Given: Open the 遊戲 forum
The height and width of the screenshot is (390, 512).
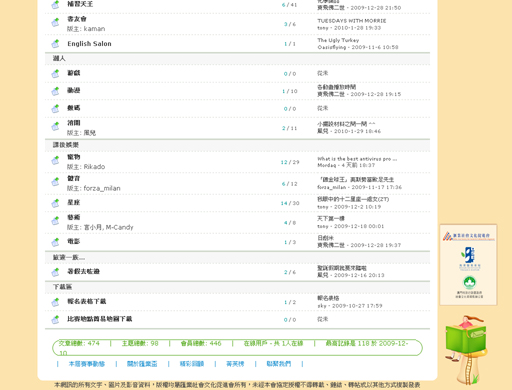Looking at the screenshot, I should [x=74, y=73].
